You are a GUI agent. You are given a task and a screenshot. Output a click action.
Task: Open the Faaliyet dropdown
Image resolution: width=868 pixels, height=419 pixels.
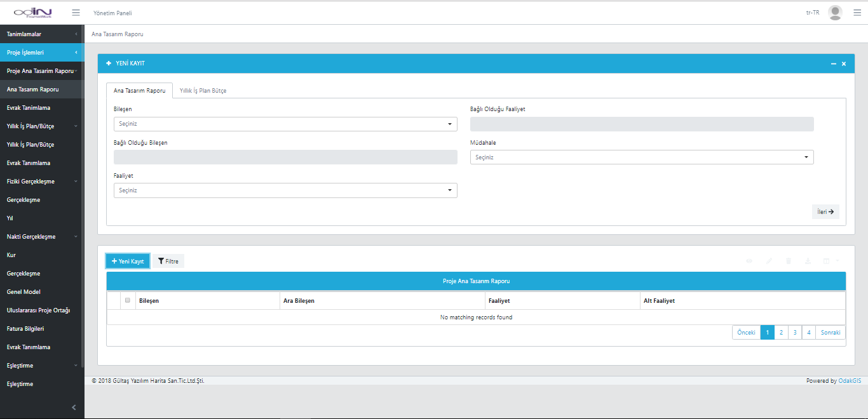pos(285,190)
